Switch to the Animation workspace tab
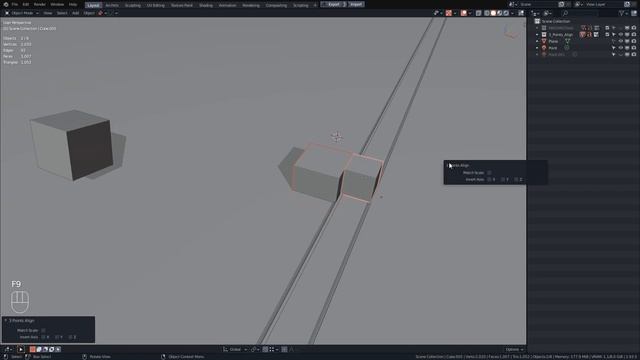The image size is (640, 360). coord(227,5)
